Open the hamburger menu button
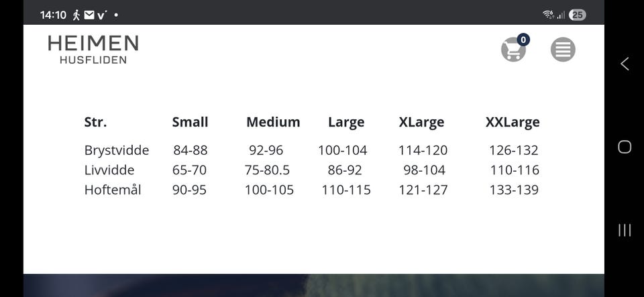 [563, 50]
